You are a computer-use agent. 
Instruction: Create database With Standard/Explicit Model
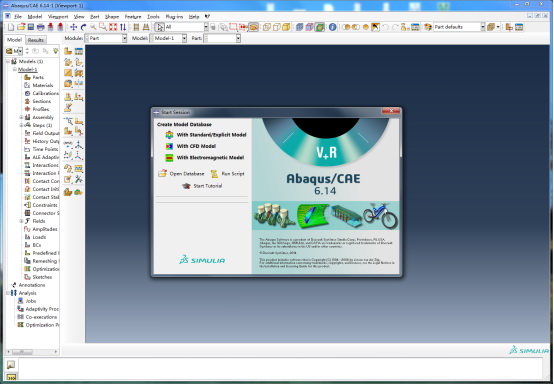pos(206,135)
